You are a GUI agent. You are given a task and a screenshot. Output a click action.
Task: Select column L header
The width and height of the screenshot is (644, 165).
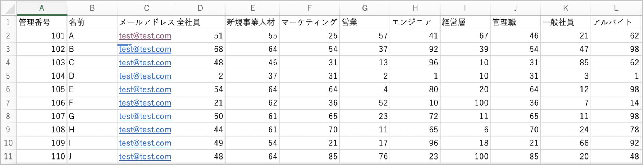coord(616,8)
